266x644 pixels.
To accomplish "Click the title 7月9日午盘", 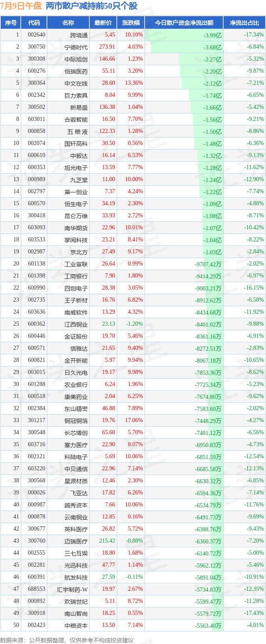I will [x=21, y=6].
